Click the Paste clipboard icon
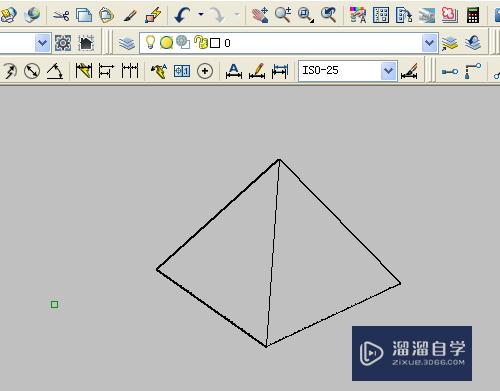This screenshot has height=391, width=500. [107, 15]
